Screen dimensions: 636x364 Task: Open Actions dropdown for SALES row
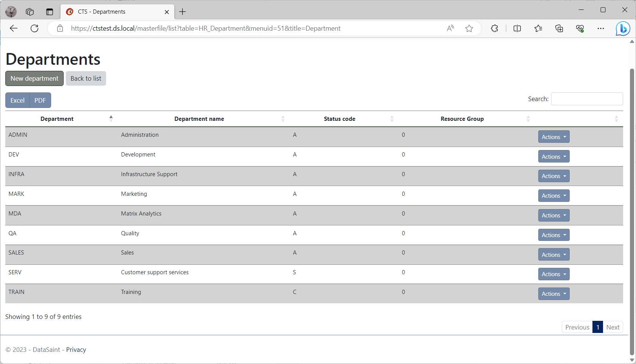[554, 255]
